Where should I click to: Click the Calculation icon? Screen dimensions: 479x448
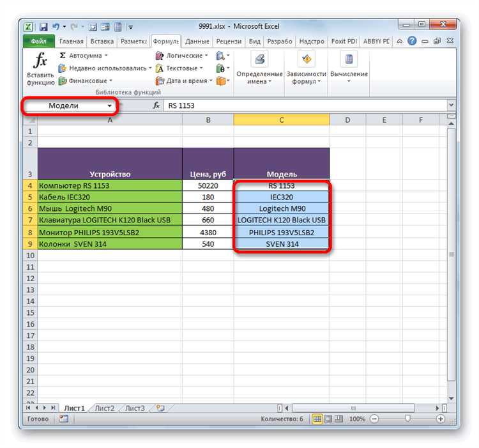coord(349,59)
